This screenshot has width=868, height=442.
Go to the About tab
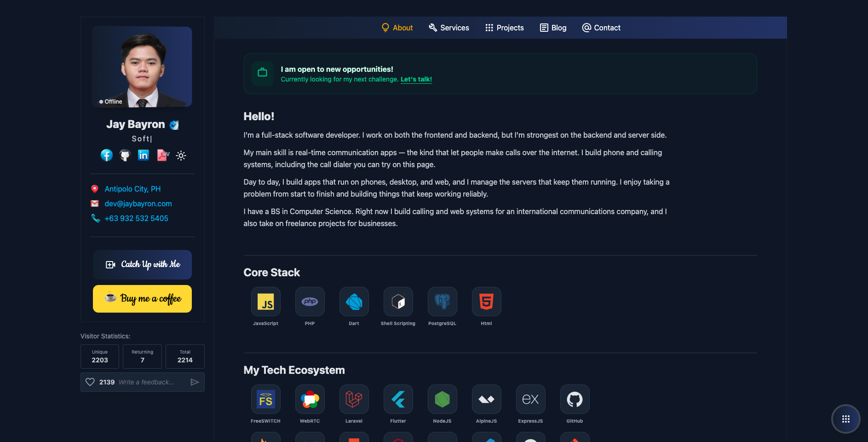click(397, 28)
